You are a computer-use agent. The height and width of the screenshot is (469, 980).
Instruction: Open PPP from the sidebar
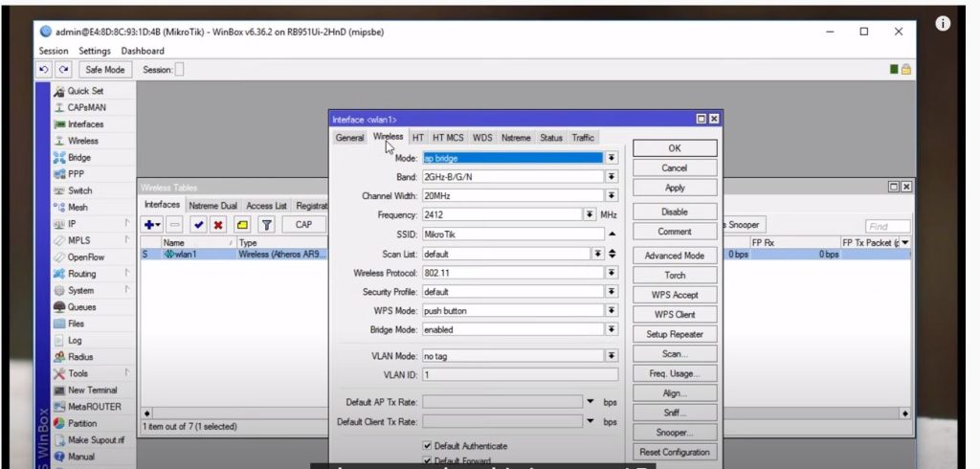point(76,174)
